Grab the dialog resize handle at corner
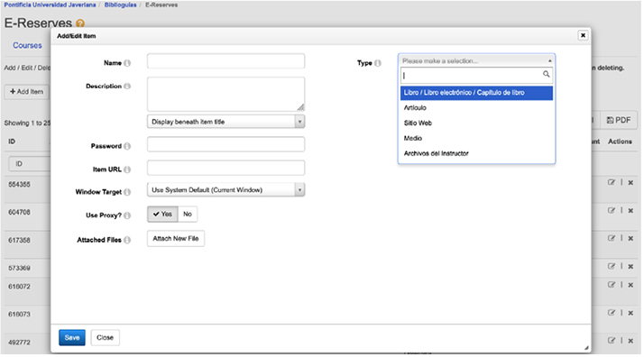This screenshot has width=644, height=357. click(586, 348)
